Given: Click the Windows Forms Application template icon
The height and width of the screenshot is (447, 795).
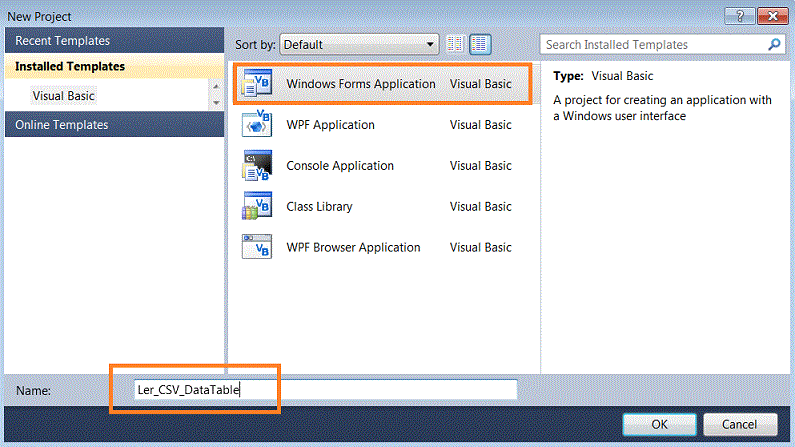Looking at the screenshot, I should coord(257,83).
